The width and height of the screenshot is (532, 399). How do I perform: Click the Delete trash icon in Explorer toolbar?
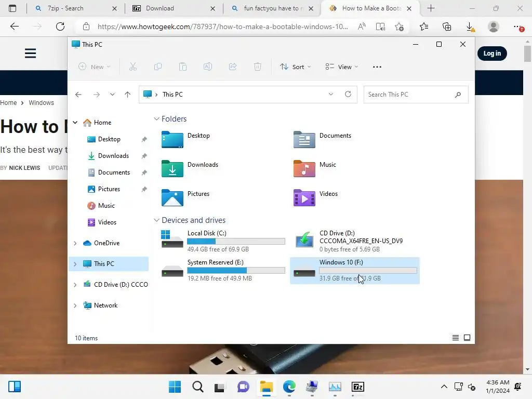[x=258, y=67]
